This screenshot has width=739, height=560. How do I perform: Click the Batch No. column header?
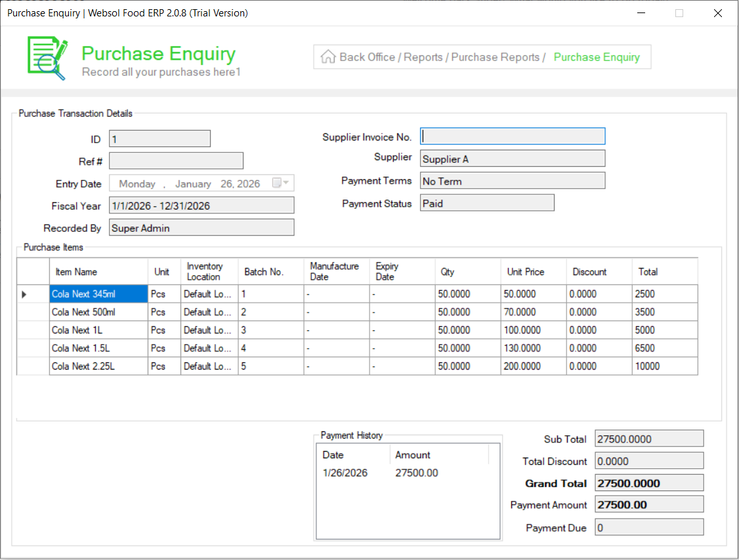click(271, 272)
